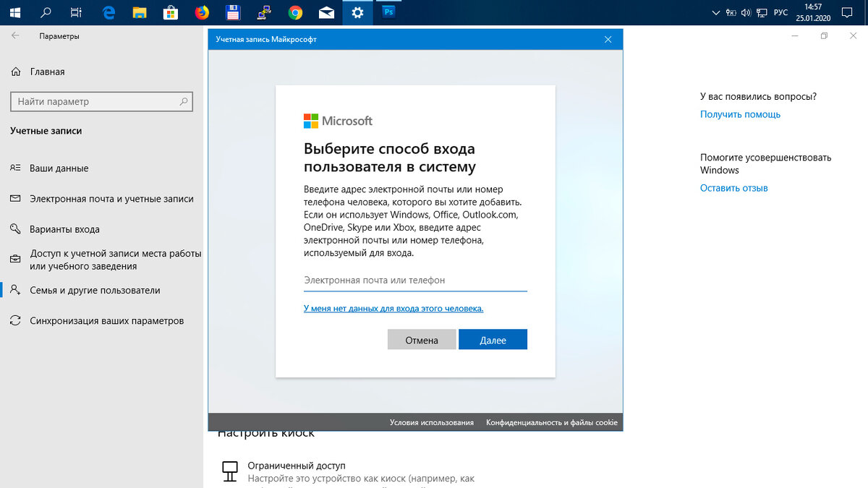Click the Отмена button
The height and width of the screenshot is (488, 868).
click(422, 340)
